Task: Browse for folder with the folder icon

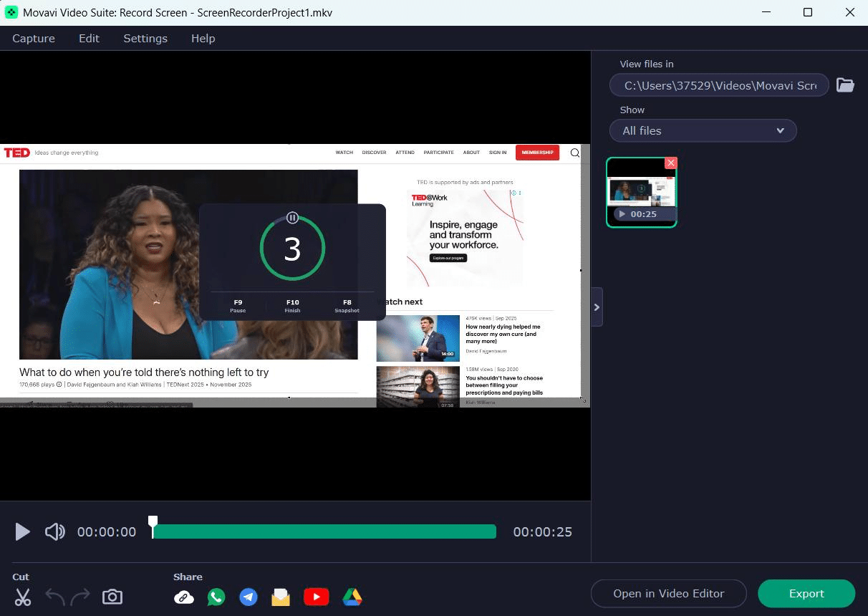Action: pyautogui.click(x=846, y=85)
